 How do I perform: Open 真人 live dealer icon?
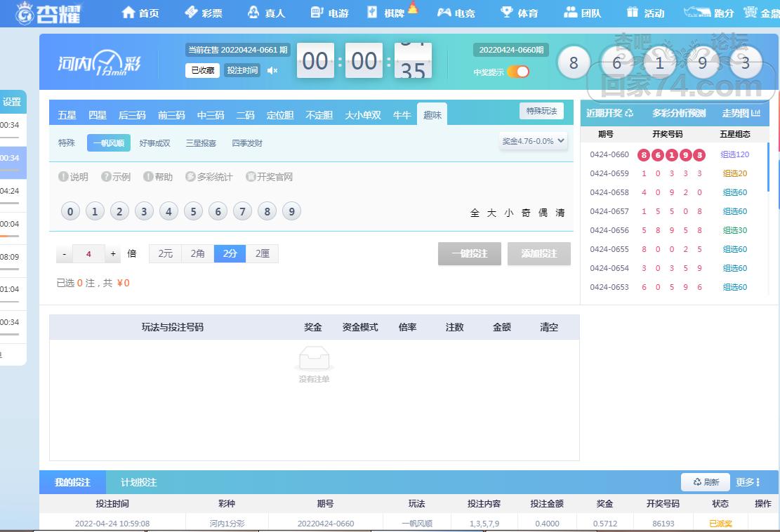(253, 13)
